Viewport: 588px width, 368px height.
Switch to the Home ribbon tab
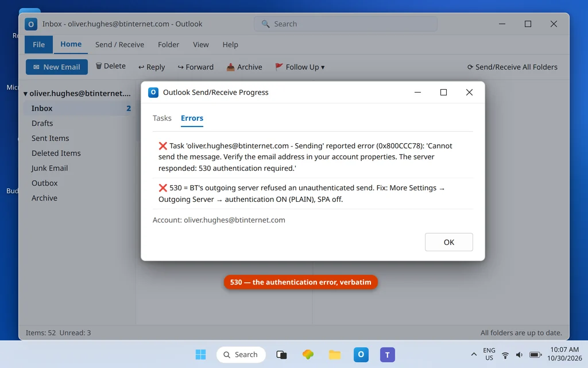pos(71,44)
